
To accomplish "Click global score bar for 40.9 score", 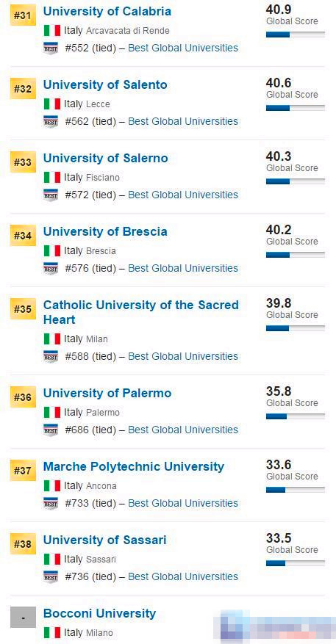I will [296, 35].
